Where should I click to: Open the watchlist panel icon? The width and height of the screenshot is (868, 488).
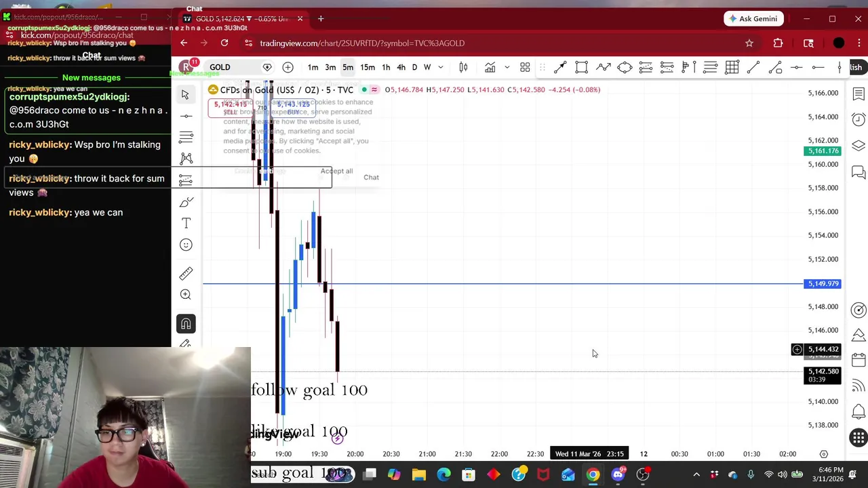[x=859, y=94]
